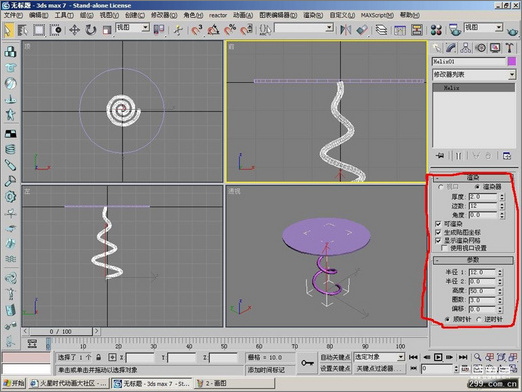Open the 选定对象 key filter dropdown
The image size is (522, 392).
[379, 357]
